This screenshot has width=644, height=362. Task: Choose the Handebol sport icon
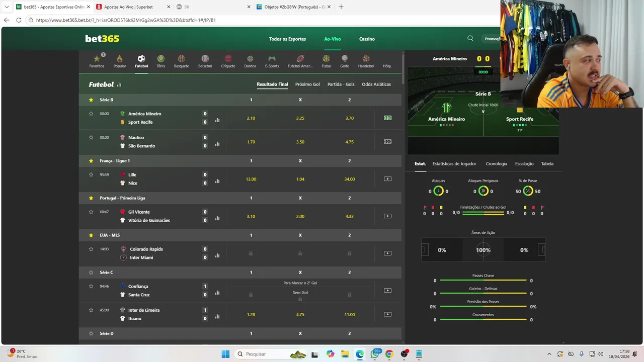pyautogui.click(x=366, y=61)
